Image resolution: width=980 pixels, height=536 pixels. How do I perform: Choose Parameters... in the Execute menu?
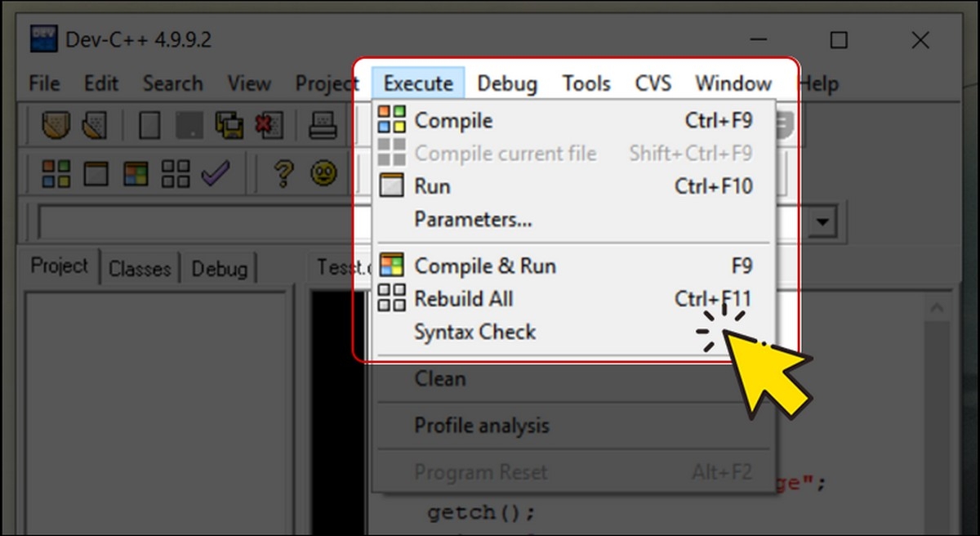click(x=472, y=219)
